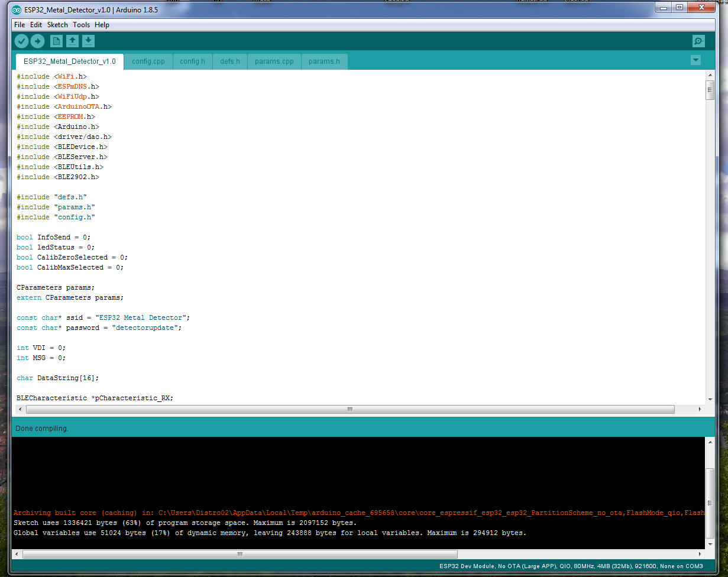Click the editor scroll-left arrow

(19, 409)
